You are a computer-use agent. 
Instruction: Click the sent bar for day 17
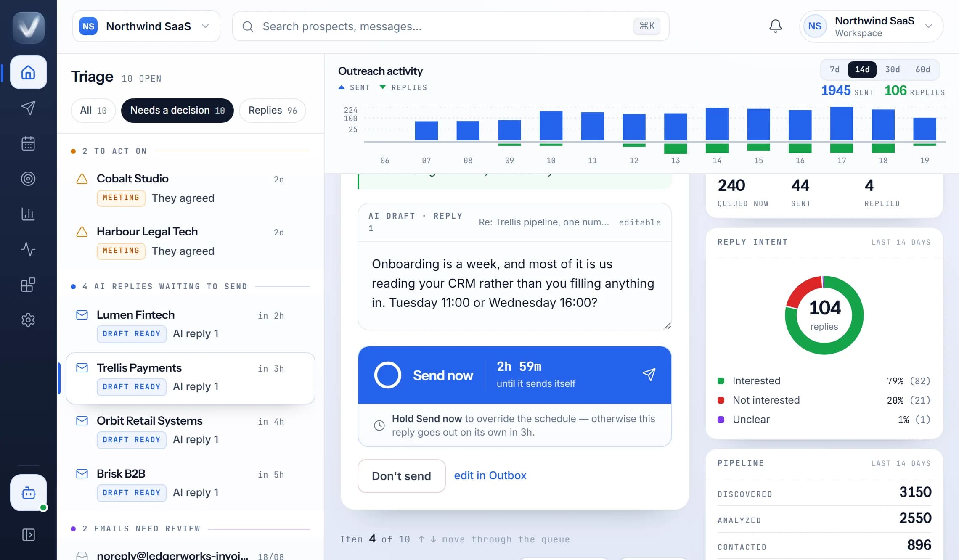point(842,124)
